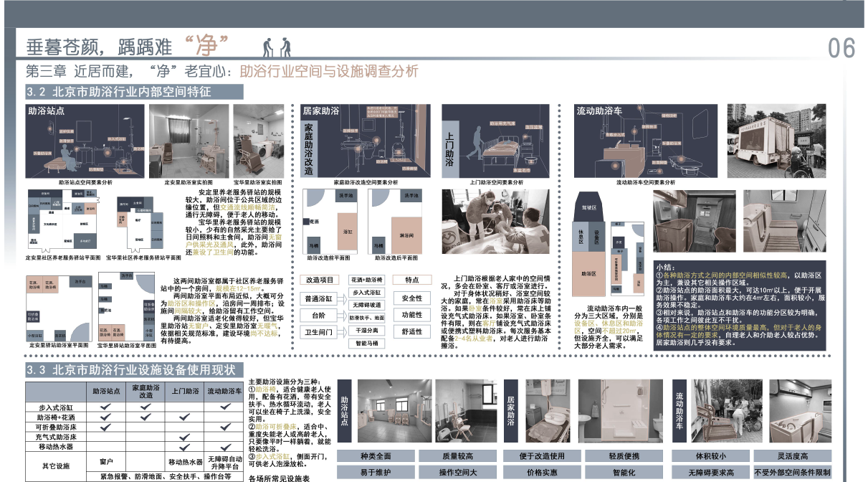The image size is (868, 482).
Task: Click the elderly walking figures icon in title
Action: point(276,47)
